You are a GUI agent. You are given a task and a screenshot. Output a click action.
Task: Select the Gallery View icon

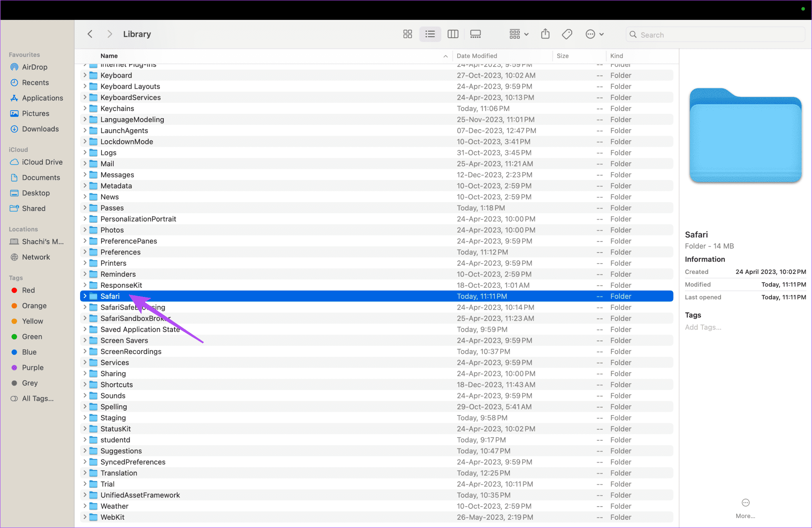click(475, 34)
